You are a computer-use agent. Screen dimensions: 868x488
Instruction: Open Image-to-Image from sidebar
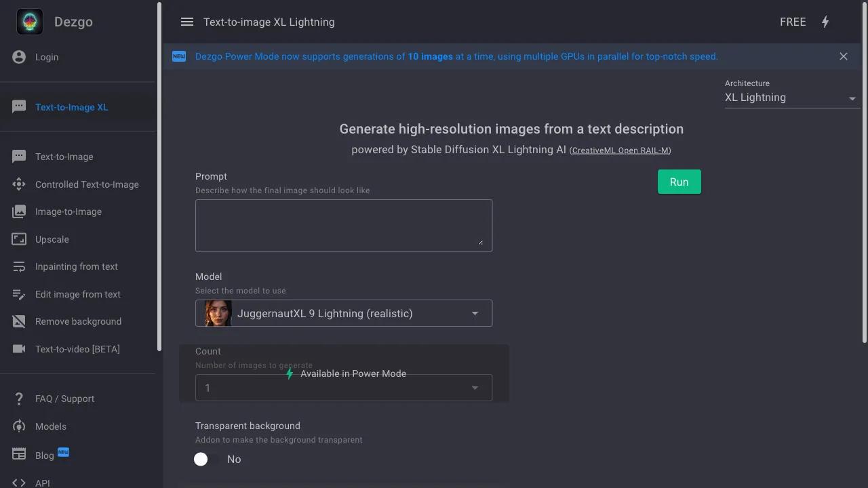click(x=68, y=211)
